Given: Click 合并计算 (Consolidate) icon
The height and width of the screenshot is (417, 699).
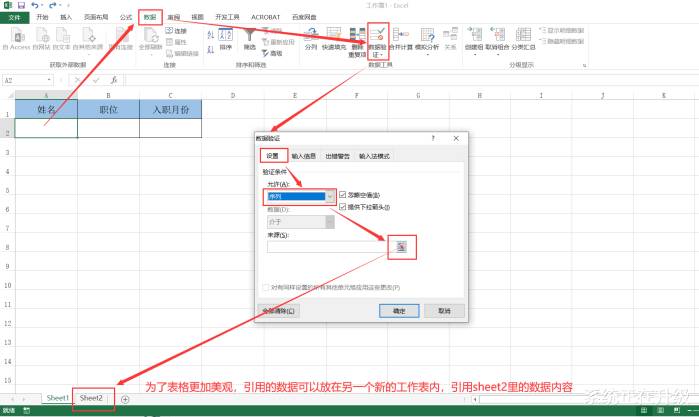Looking at the screenshot, I should [x=401, y=38].
